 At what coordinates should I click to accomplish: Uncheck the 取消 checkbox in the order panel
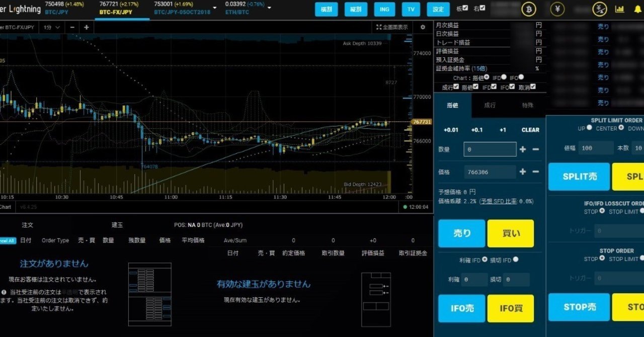click(532, 87)
